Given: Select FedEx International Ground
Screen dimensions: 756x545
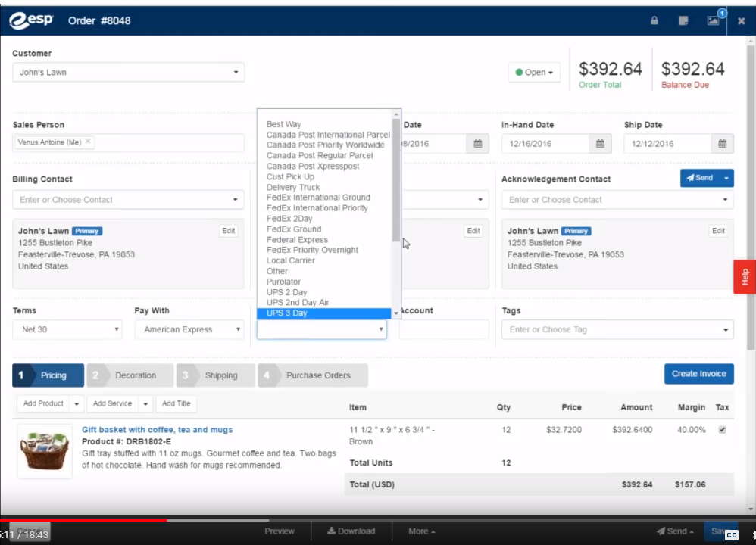Looking at the screenshot, I should coord(318,198).
